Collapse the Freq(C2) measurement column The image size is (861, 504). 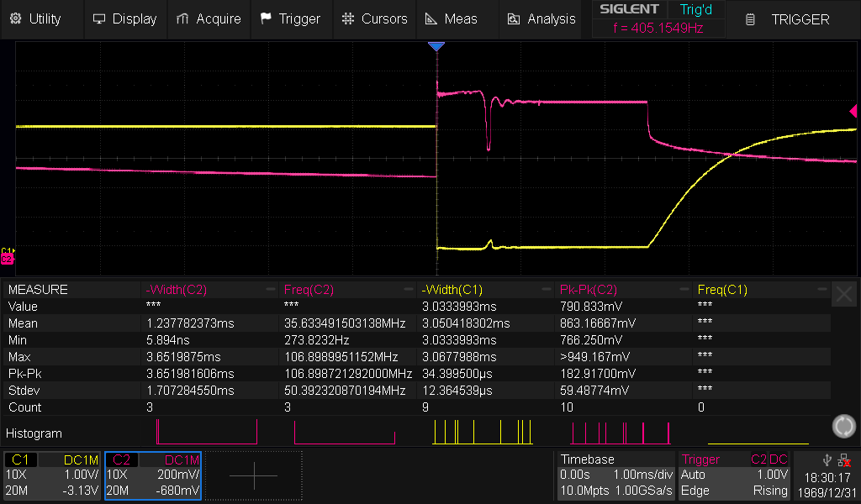point(408,290)
